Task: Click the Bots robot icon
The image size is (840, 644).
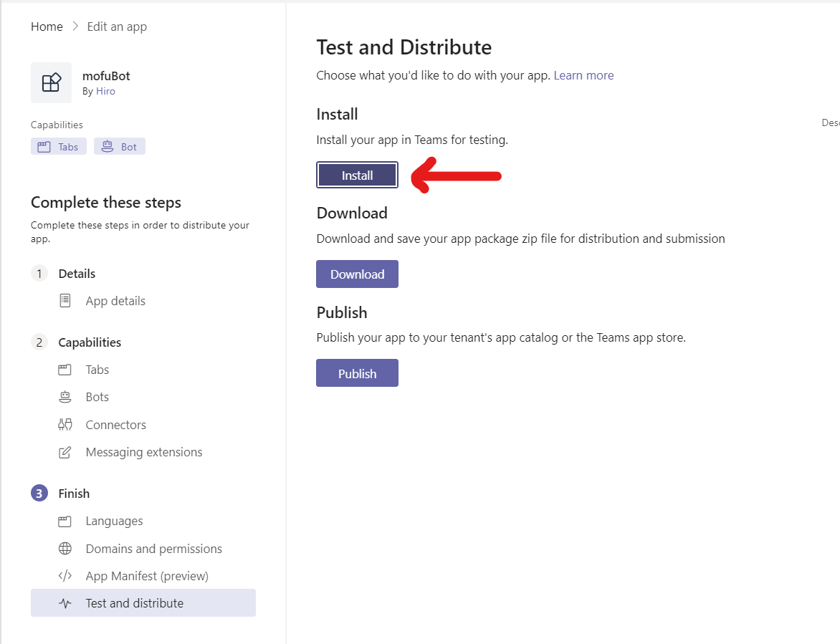Action: click(65, 397)
